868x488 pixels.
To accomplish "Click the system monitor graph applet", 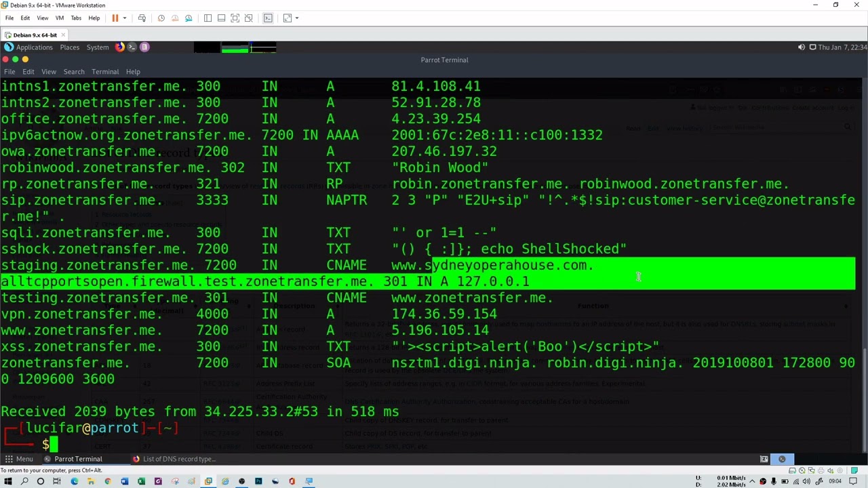I will pos(235,47).
